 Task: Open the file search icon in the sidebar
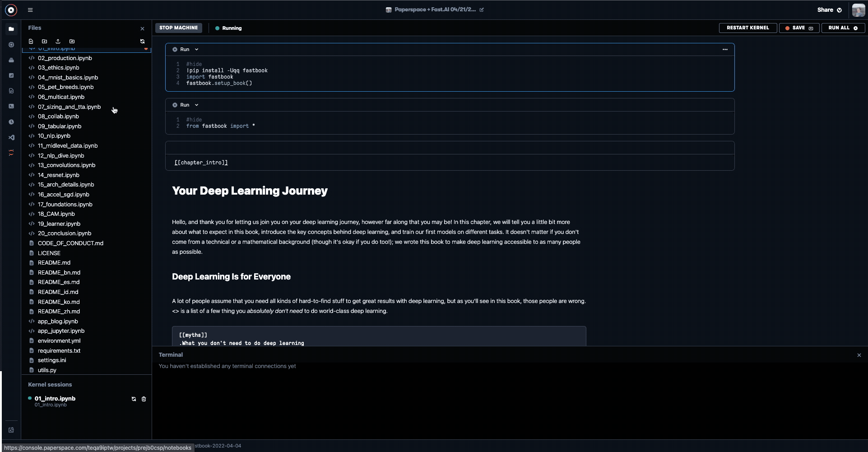(x=11, y=91)
